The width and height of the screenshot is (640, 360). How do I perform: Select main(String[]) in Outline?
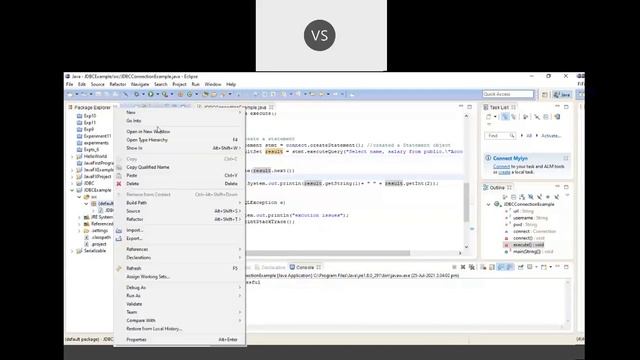[529, 252]
